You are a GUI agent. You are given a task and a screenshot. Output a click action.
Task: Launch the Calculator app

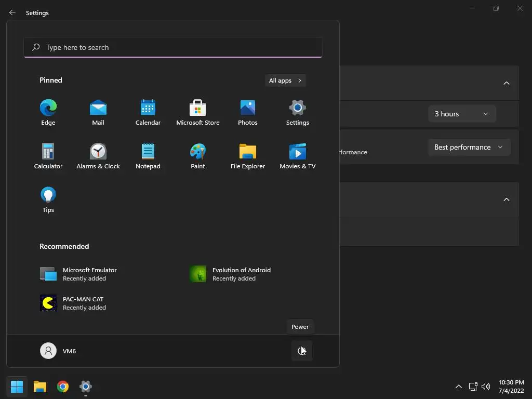click(48, 156)
